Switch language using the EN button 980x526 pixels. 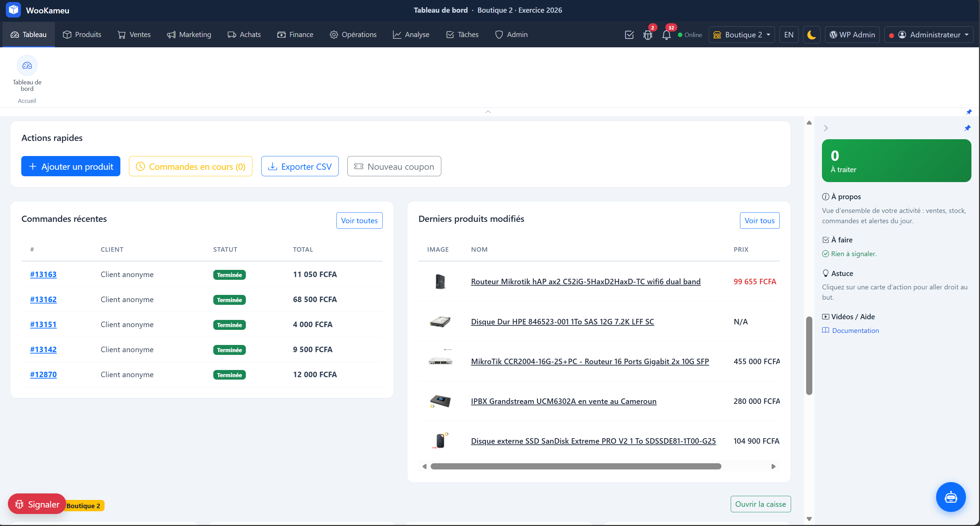pos(789,35)
